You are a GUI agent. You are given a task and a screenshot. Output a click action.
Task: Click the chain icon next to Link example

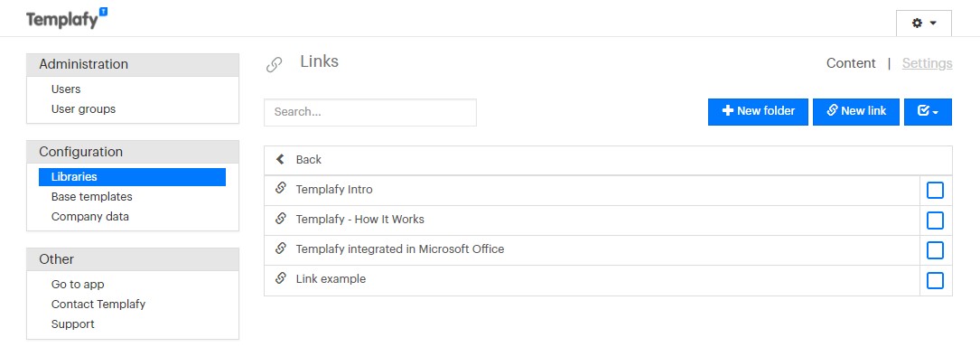[281, 277]
